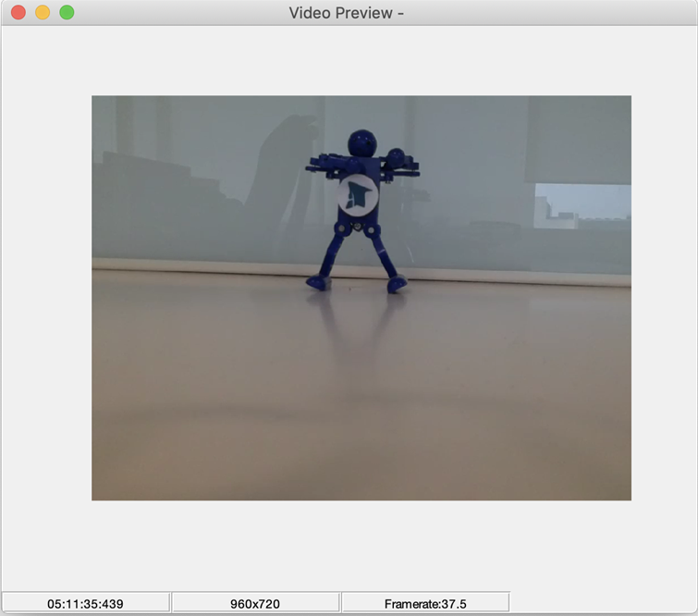The width and height of the screenshot is (698, 616).
Task: Click the robot's outstretched arm on the right
Action: (x=404, y=166)
